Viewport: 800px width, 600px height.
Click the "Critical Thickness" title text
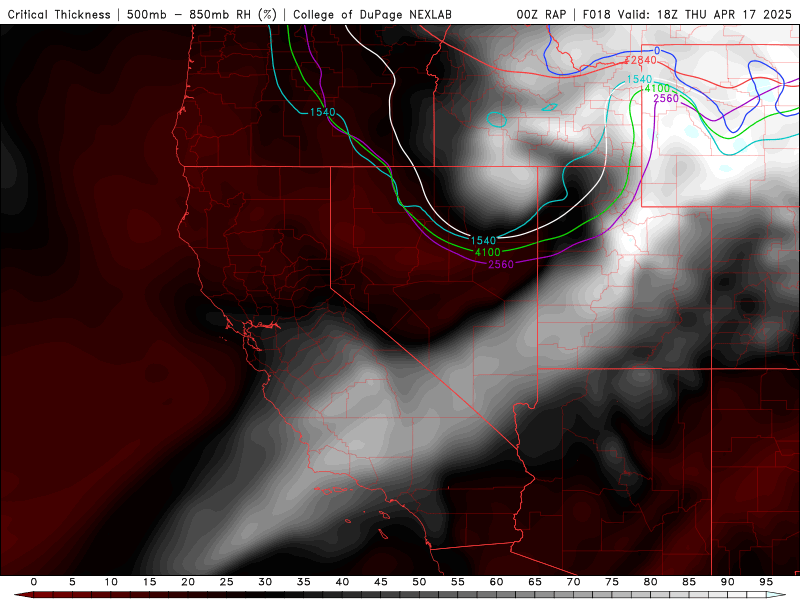click(59, 14)
